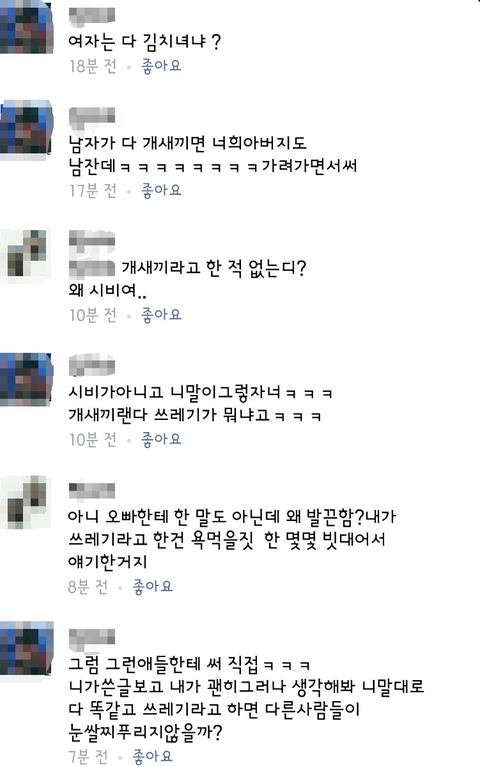Screen dimensions: 480x767
Task: Open blurred username above 시비가아니고 comment
Action: (92, 366)
